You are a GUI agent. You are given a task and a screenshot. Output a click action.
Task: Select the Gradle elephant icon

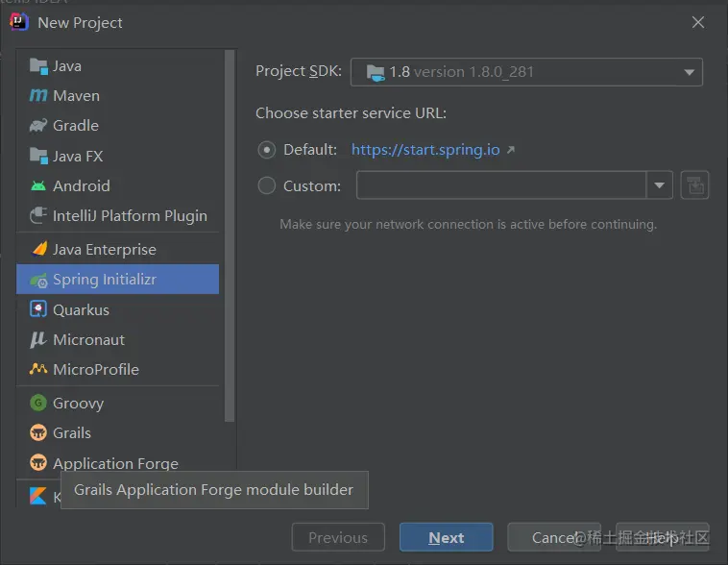(x=38, y=126)
